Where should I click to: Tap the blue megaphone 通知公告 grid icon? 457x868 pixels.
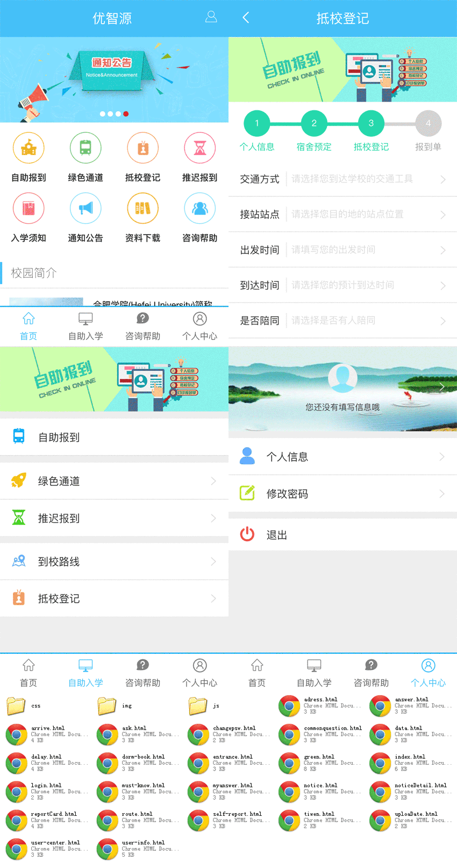click(x=85, y=209)
